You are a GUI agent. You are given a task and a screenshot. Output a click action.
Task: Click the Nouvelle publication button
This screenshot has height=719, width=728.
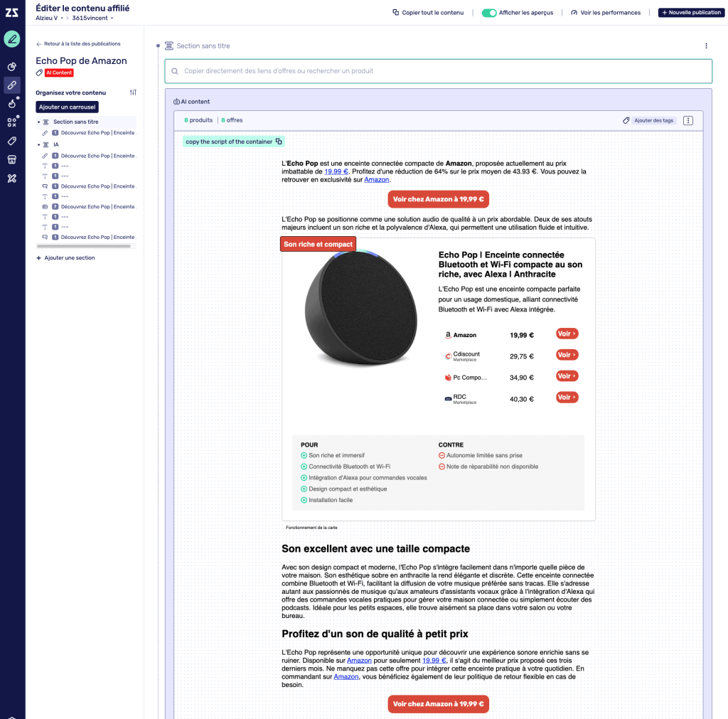click(x=691, y=13)
